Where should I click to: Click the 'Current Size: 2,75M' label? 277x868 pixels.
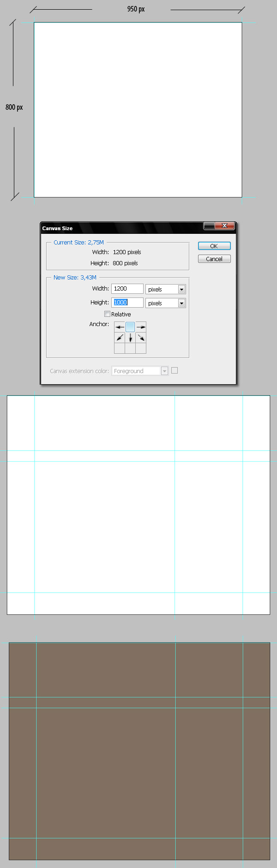(x=78, y=242)
